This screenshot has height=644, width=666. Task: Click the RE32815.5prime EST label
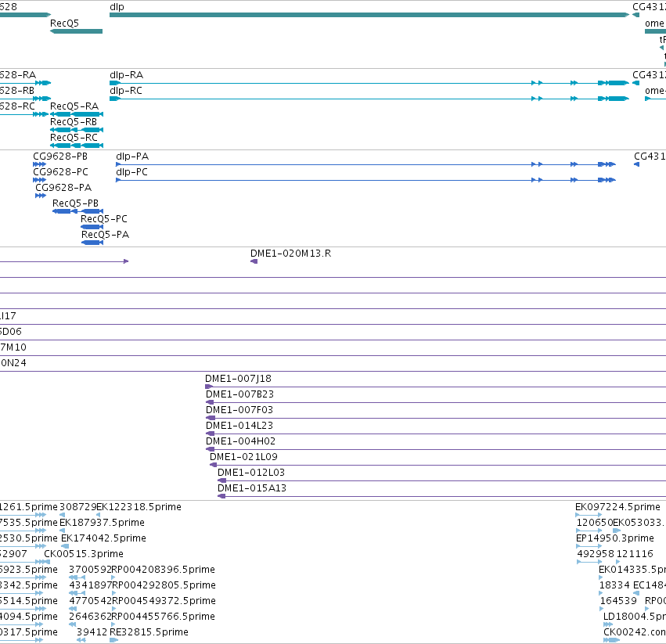click(149, 632)
